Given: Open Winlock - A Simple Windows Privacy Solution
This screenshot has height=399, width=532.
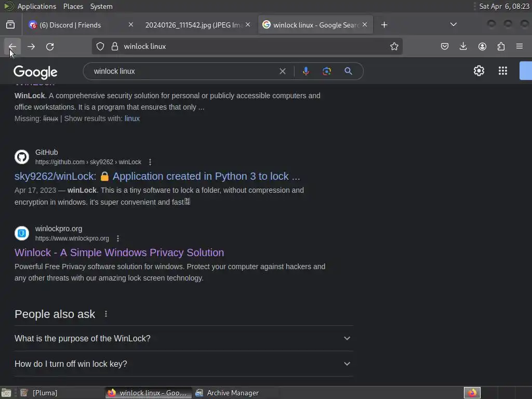Looking at the screenshot, I should [119, 252].
